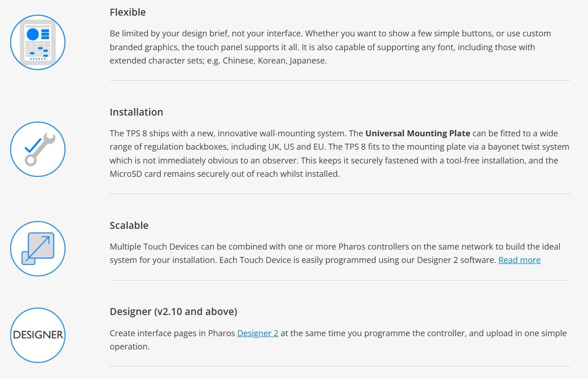The width and height of the screenshot is (588, 379).
Task: Select the Designer (v2.10 and above) heading
Action: click(x=173, y=312)
